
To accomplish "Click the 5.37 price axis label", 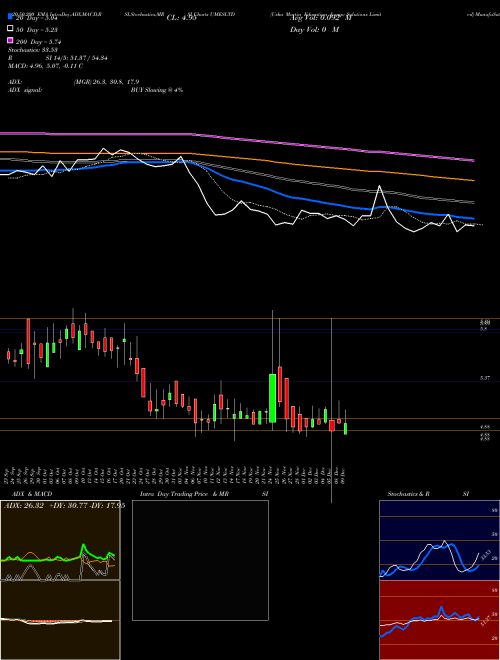I will (x=484, y=378).
